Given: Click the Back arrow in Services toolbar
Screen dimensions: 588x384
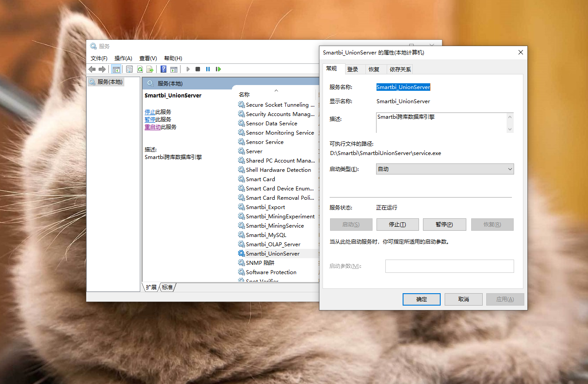Looking at the screenshot, I should tap(92, 69).
